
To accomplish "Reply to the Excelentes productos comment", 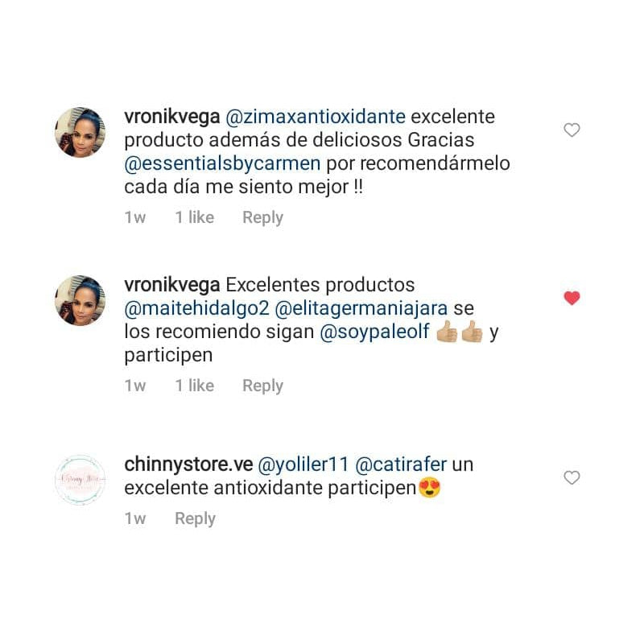I will 262,386.
